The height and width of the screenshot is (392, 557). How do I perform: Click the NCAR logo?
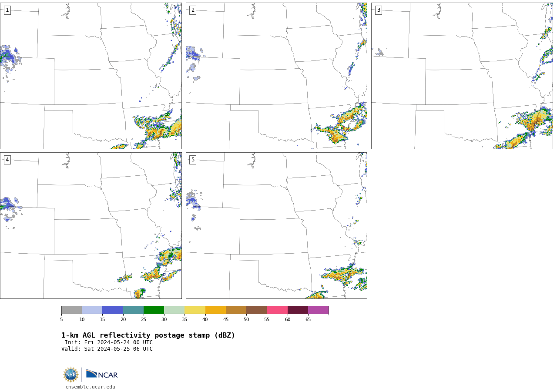tap(102, 374)
